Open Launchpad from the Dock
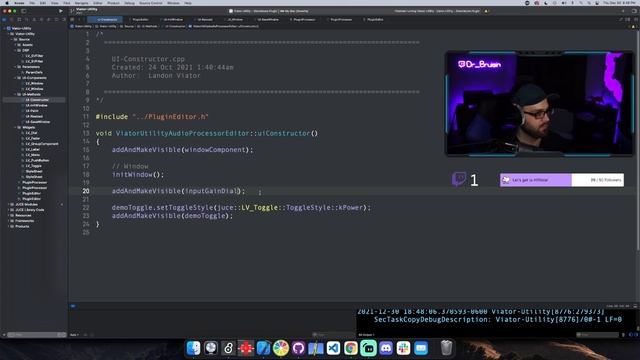Viewport: 640px width, 360px height. (211, 348)
